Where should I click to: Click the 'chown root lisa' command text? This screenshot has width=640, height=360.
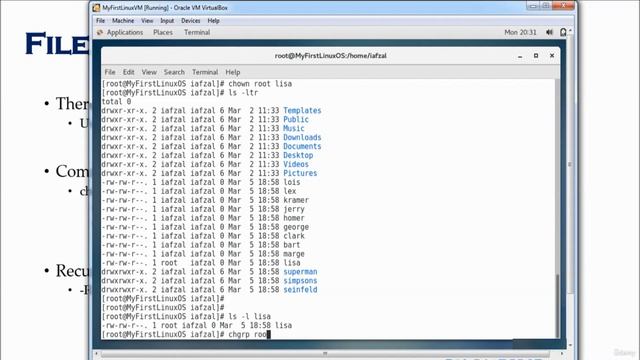[x=260, y=84]
